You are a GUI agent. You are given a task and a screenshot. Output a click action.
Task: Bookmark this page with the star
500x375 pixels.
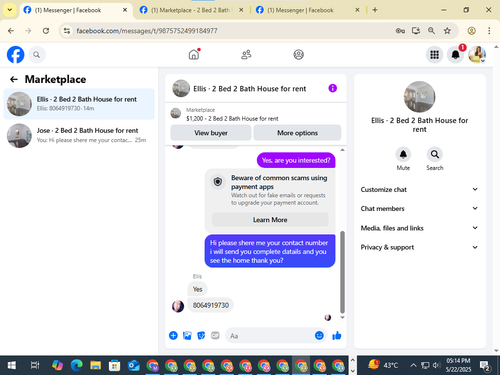pos(447,31)
